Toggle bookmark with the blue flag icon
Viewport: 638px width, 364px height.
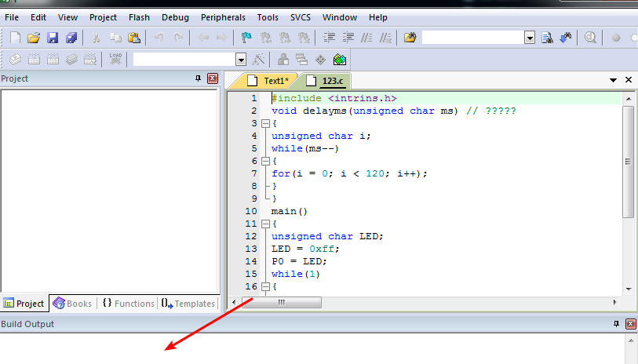tap(246, 38)
